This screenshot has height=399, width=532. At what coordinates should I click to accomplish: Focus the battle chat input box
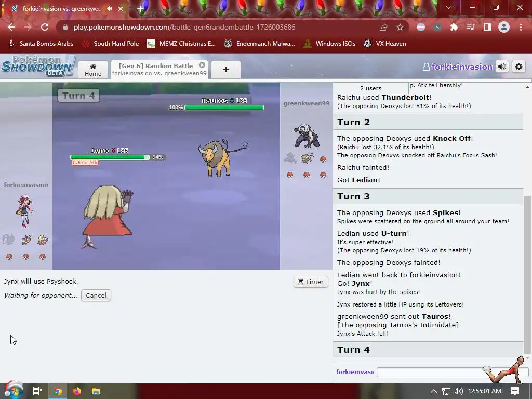click(453, 372)
